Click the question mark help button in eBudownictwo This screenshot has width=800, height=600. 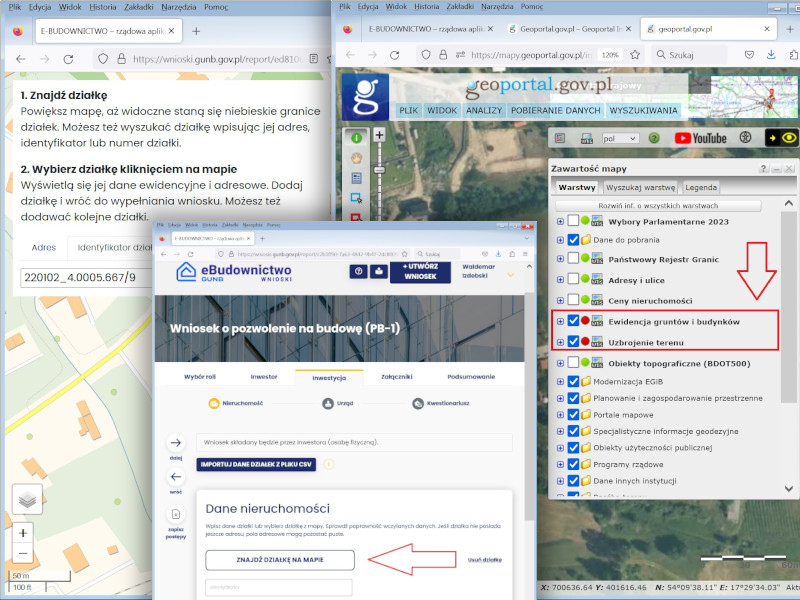358,271
